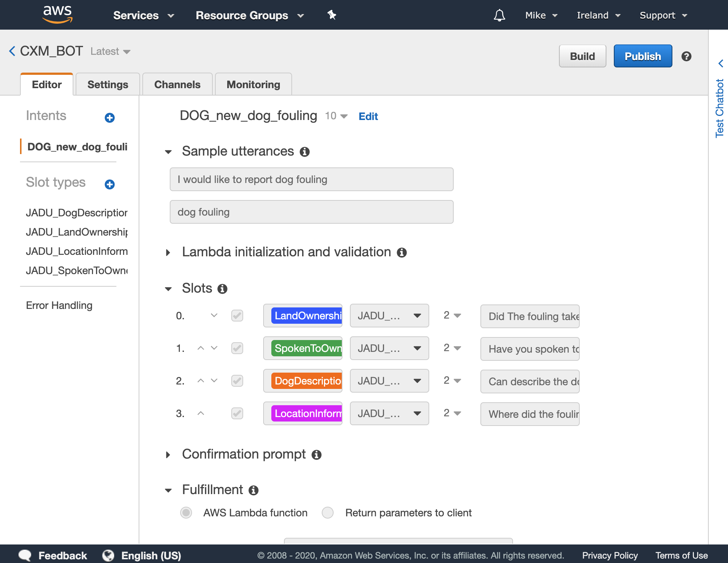Collapse the Slots section
The height and width of the screenshot is (563, 728).
(168, 289)
